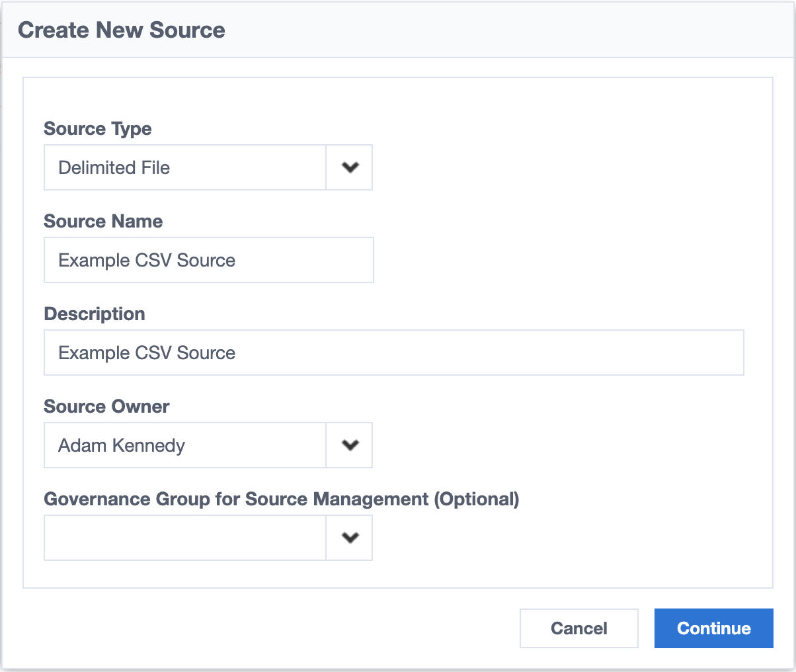Click the Source Owner dropdown chevron
Viewport: 796px width, 672px height.
(x=348, y=445)
